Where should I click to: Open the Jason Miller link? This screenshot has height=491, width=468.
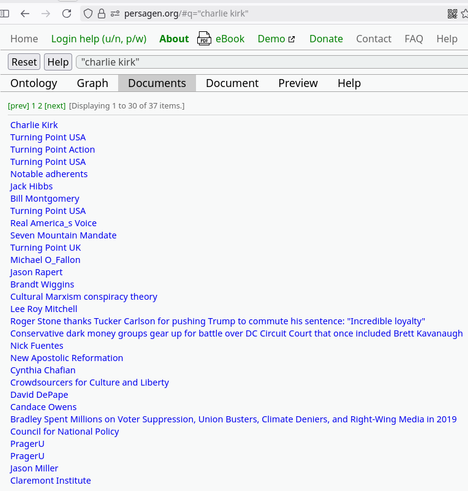pyautogui.click(x=34, y=469)
